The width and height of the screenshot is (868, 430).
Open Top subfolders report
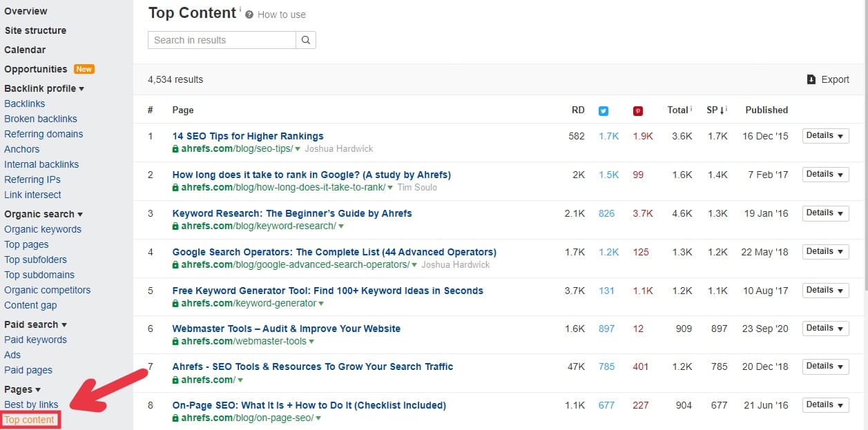point(36,260)
